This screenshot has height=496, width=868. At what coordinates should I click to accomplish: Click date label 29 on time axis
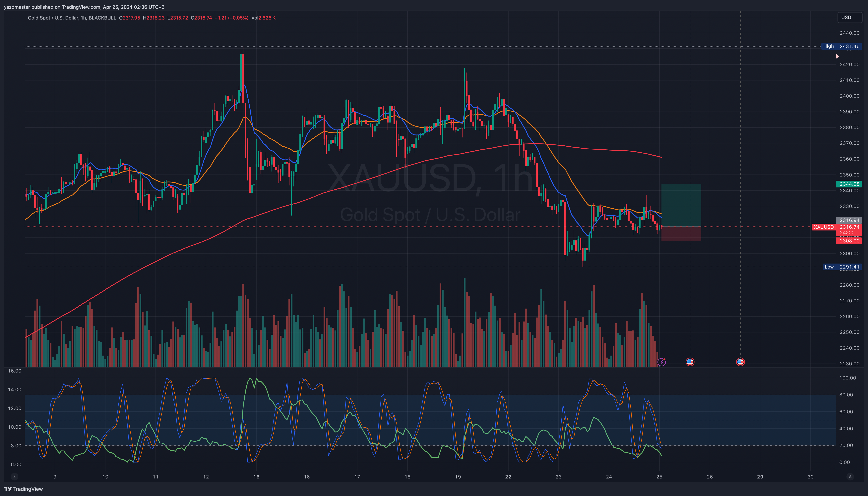(760, 477)
